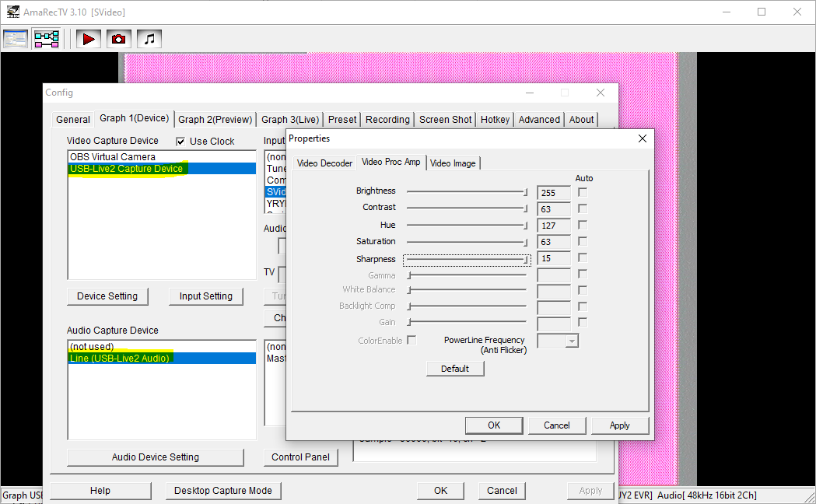The image size is (816, 504).
Task: Select OBS Virtual Camera in video devices
Action: click(162, 156)
